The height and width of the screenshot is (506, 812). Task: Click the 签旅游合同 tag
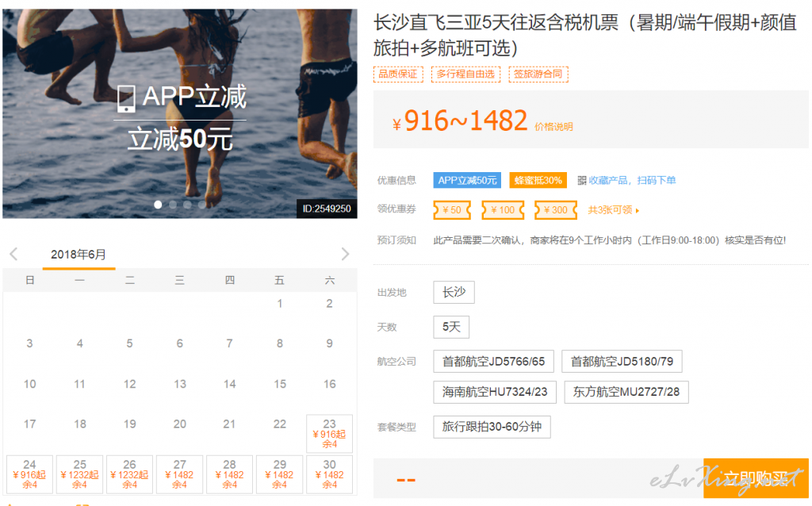click(x=538, y=74)
